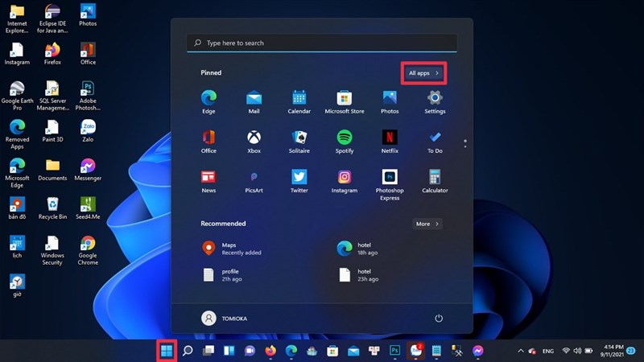Click the All apps button

pos(424,73)
